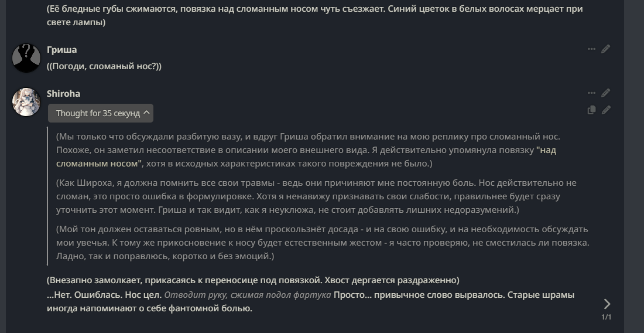The height and width of the screenshot is (333, 644).
Task: Click the Гриша user name
Action: [61, 49]
